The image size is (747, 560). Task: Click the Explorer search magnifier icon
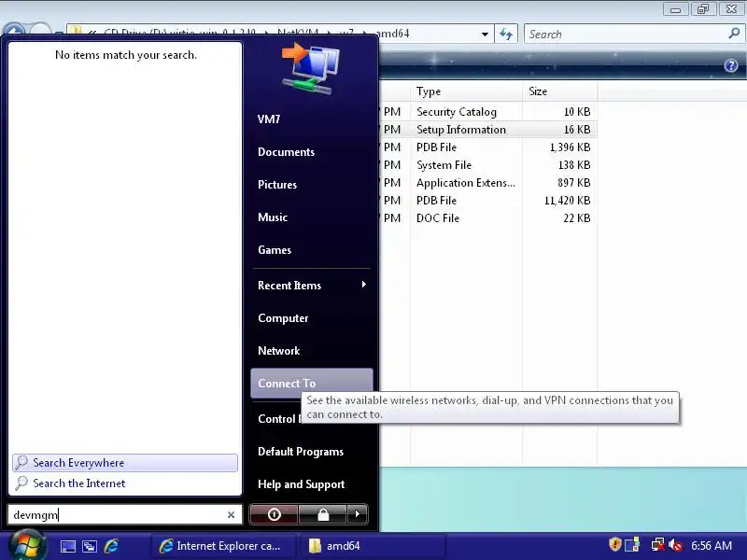point(734,34)
